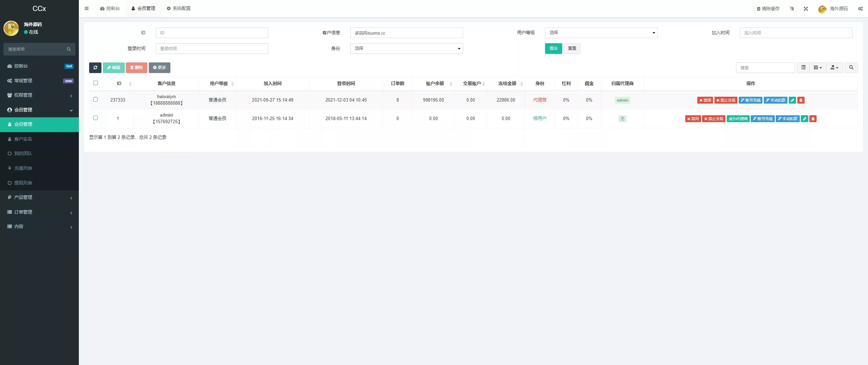
Task: Click the sidebar collapse hamburger icon
Action: click(x=86, y=8)
